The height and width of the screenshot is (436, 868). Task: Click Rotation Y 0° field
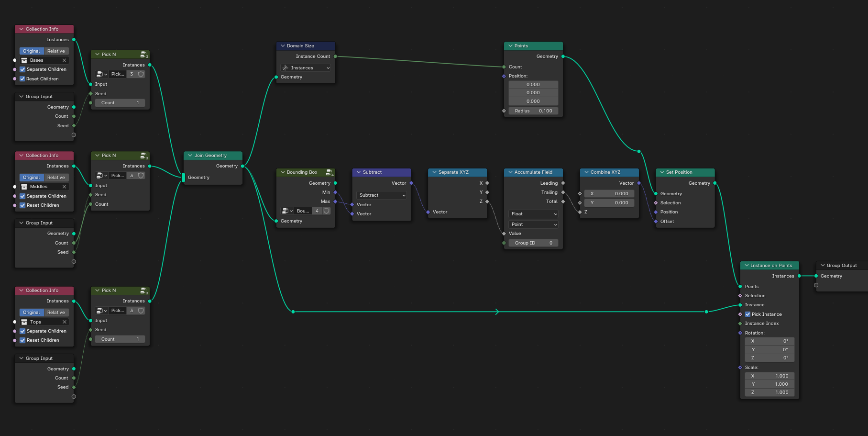click(769, 350)
